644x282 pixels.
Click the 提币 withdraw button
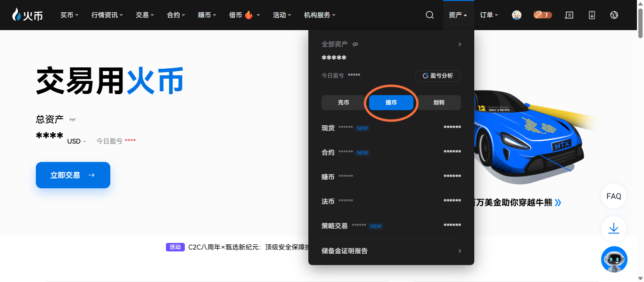(x=391, y=102)
